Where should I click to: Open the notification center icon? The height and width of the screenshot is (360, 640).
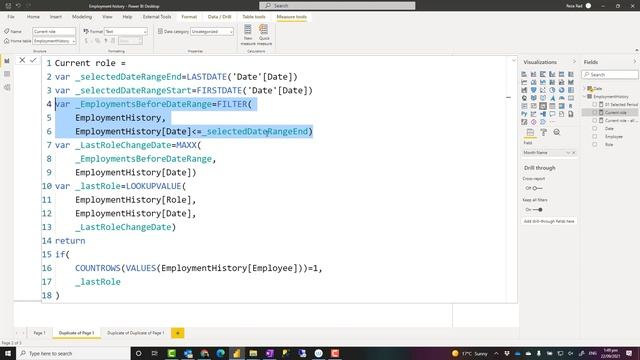pyautogui.click(x=629, y=353)
